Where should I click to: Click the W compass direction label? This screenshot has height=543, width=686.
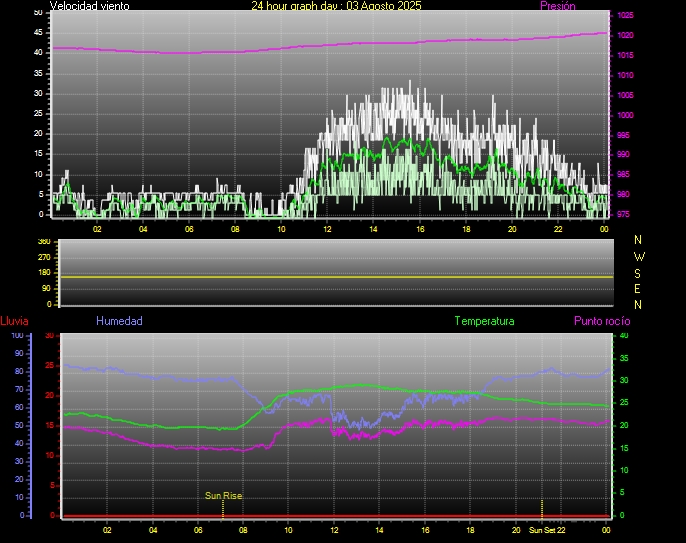point(639,256)
